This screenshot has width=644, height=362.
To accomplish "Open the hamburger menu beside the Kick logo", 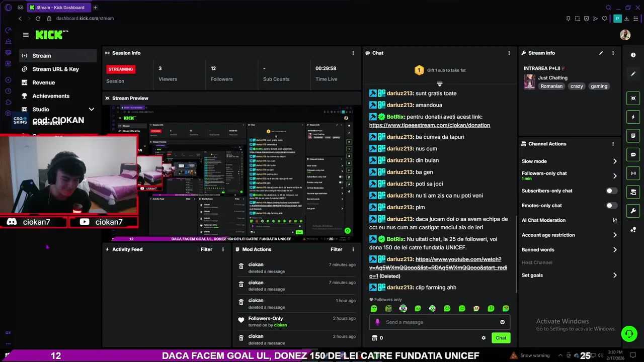I will [26, 35].
